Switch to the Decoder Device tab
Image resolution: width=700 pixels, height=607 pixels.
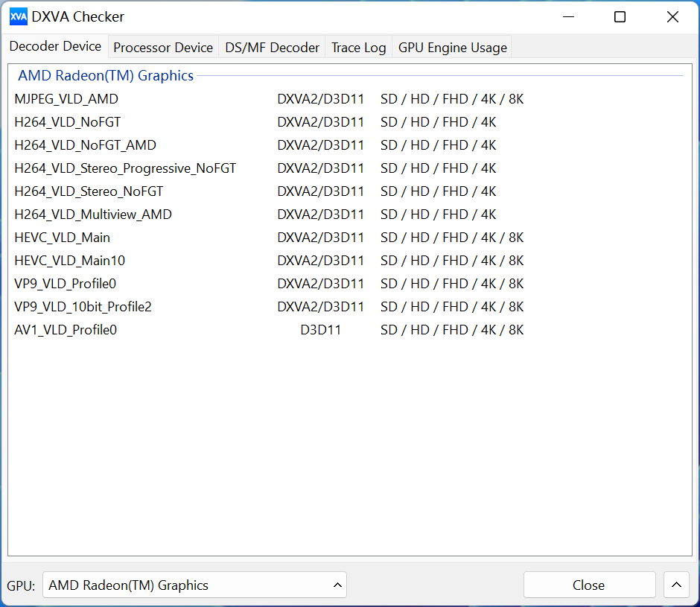(x=55, y=46)
